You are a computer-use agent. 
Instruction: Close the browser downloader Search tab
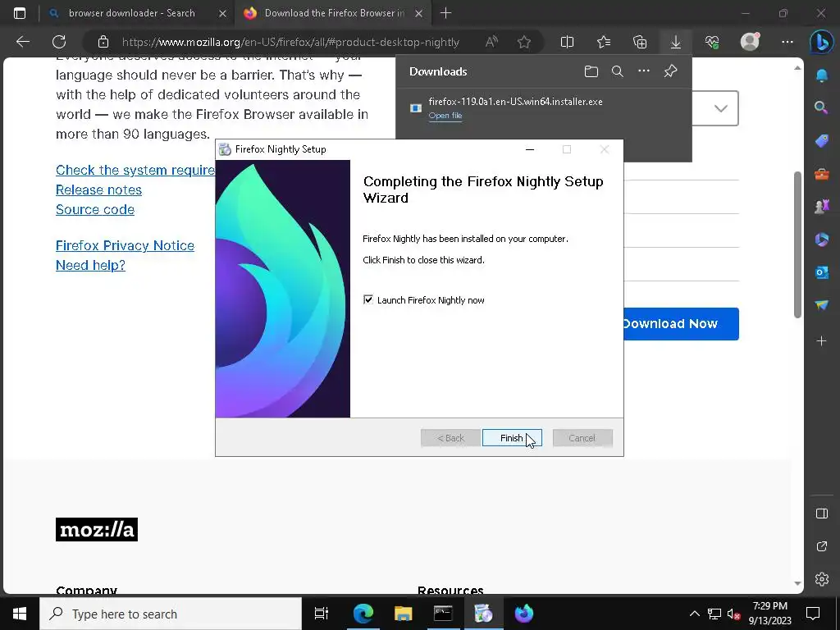(x=222, y=13)
